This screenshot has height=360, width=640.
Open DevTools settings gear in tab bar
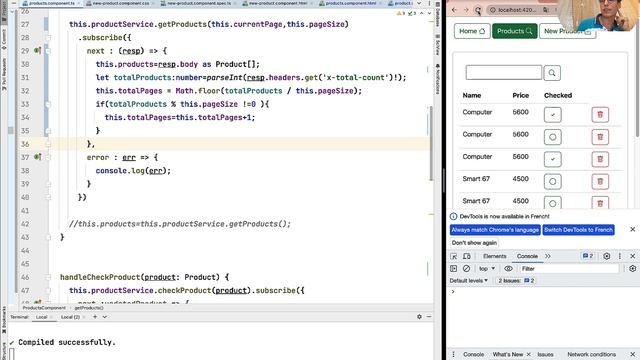pyautogui.click(x=607, y=256)
